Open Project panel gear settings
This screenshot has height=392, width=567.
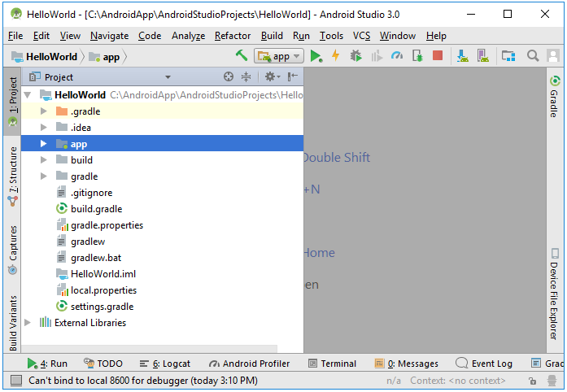(x=272, y=76)
